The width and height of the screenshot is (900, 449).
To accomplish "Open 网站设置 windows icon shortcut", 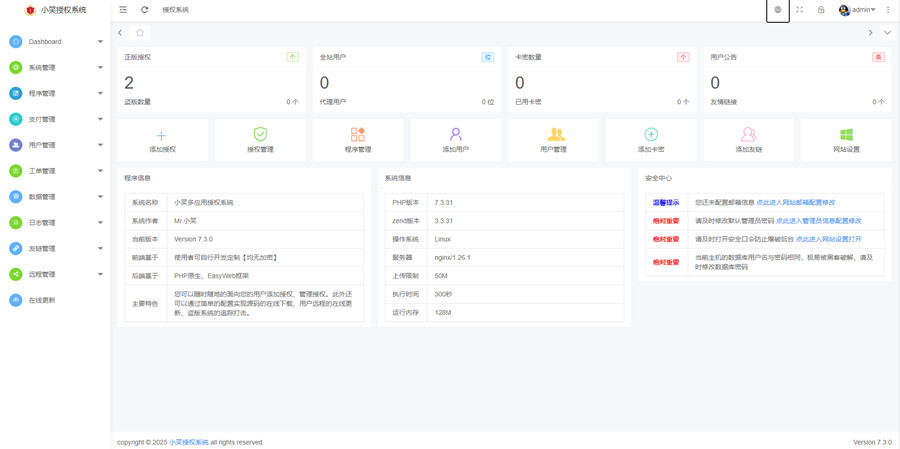I will (846, 135).
